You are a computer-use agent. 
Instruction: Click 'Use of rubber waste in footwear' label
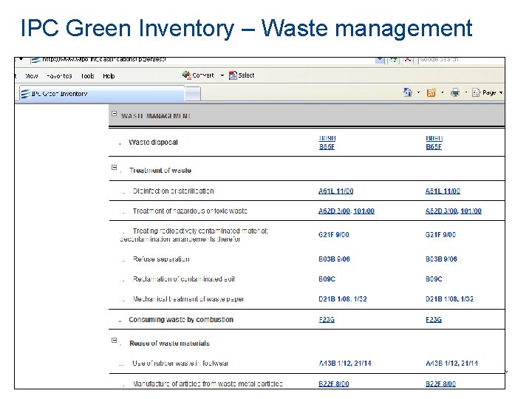coord(180,364)
